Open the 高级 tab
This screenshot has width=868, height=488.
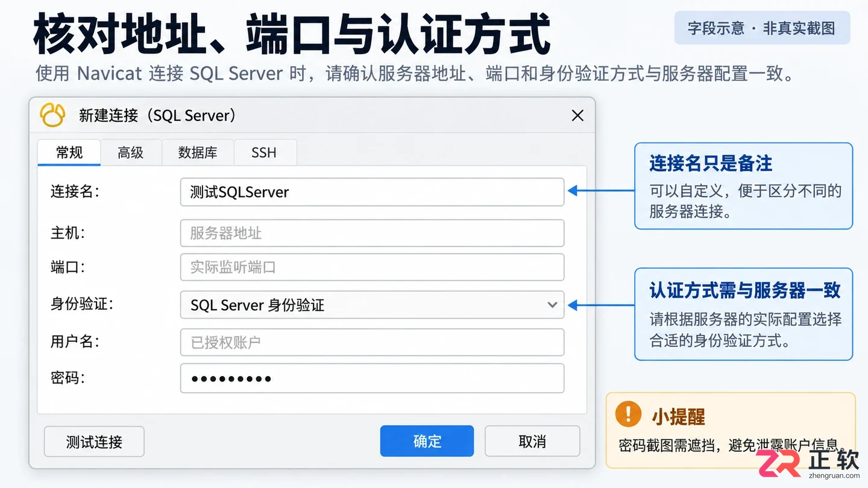pyautogui.click(x=131, y=152)
